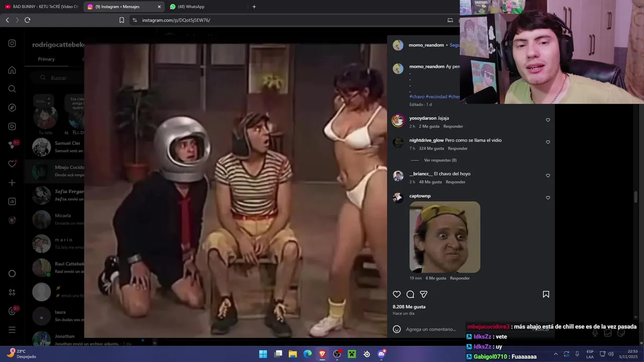Click the Agrega un comentario field
Image resolution: width=644 pixels, height=362 pixels.
point(431,329)
